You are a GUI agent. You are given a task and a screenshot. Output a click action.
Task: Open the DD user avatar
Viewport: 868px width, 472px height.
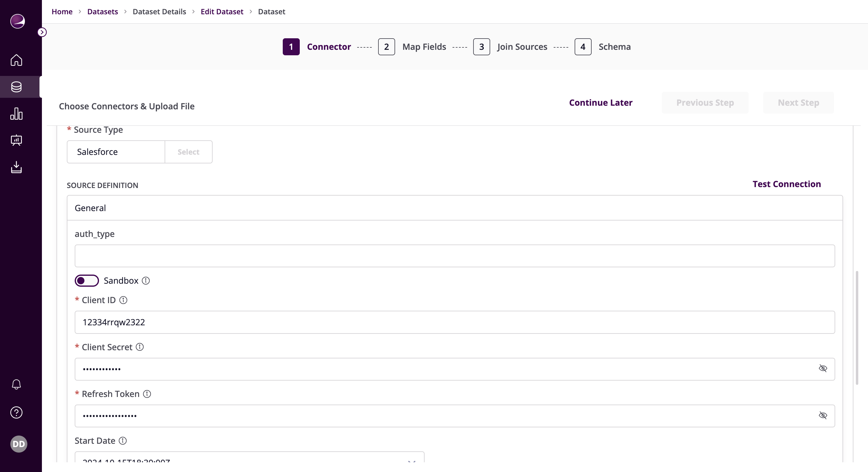coord(19,444)
